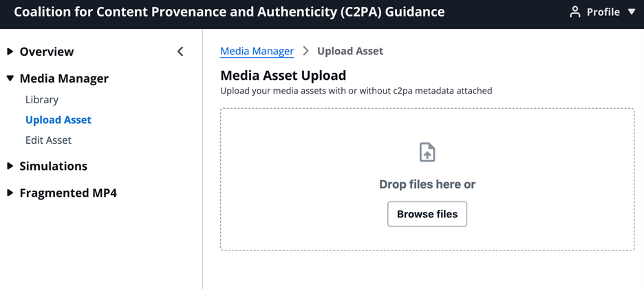This screenshot has height=289, width=644.
Task: Select Upload Asset in the sidebar
Action: (x=58, y=120)
